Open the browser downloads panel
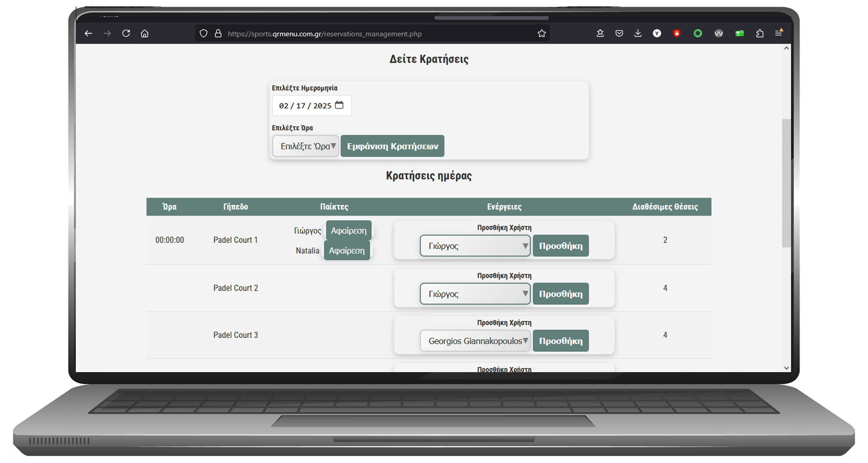Image resolution: width=868 pixels, height=463 pixels. pos(638,34)
